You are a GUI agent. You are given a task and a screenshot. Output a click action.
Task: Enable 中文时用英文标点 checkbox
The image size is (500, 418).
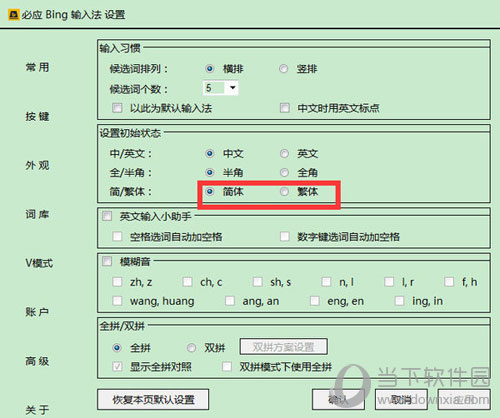(x=285, y=108)
